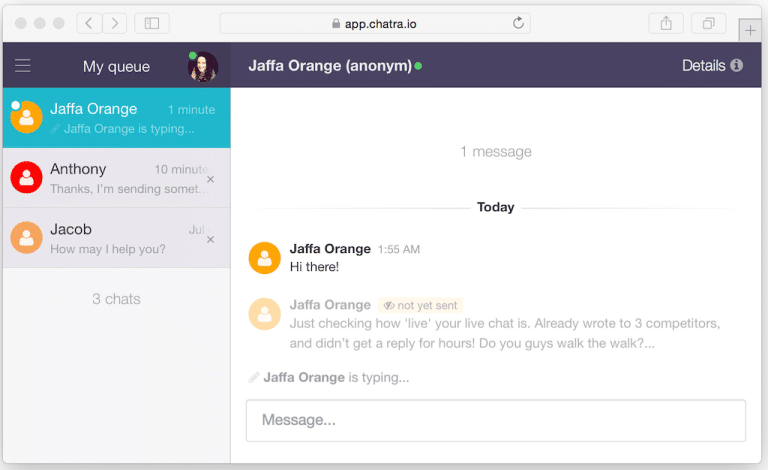Click the "How may I help you?" preview
Screen dimensions: 768x470
108,249
